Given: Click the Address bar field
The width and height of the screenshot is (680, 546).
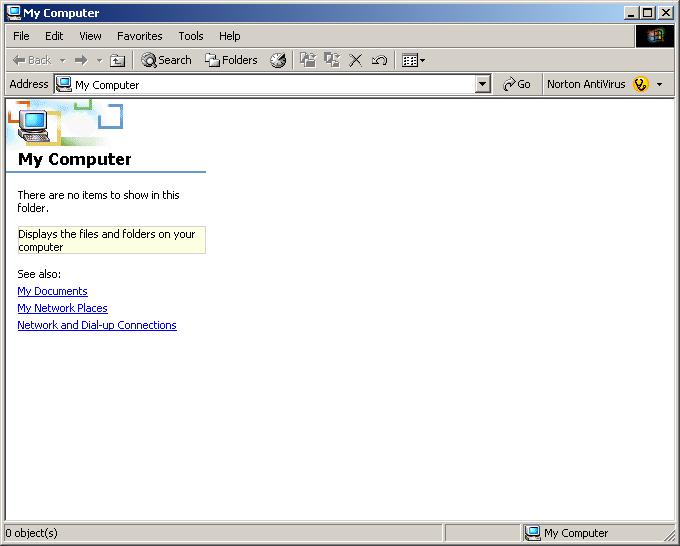Looking at the screenshot, I should [x=272, y=85].
